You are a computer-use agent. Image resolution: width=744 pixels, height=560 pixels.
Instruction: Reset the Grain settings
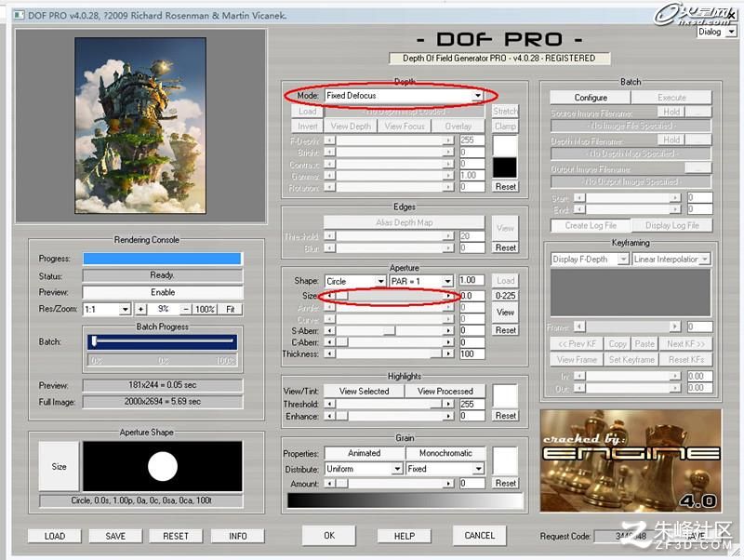pyautogui.click(x=505, y=483)
